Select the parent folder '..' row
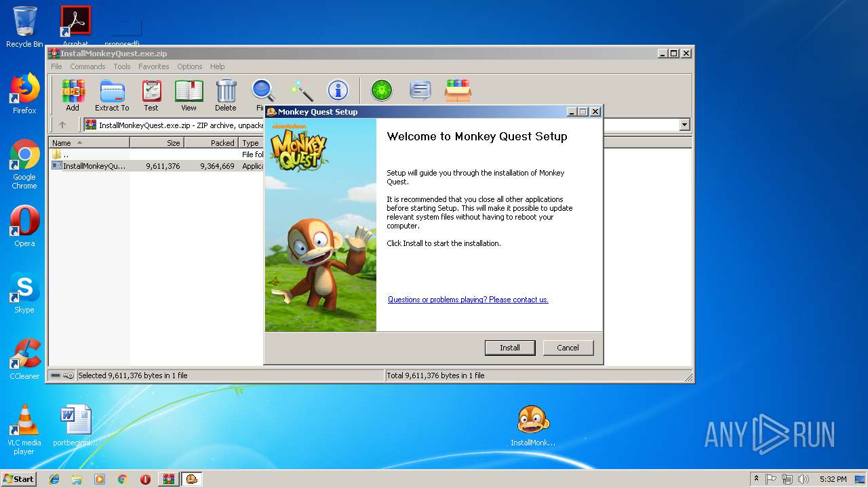 pos(157,155)
